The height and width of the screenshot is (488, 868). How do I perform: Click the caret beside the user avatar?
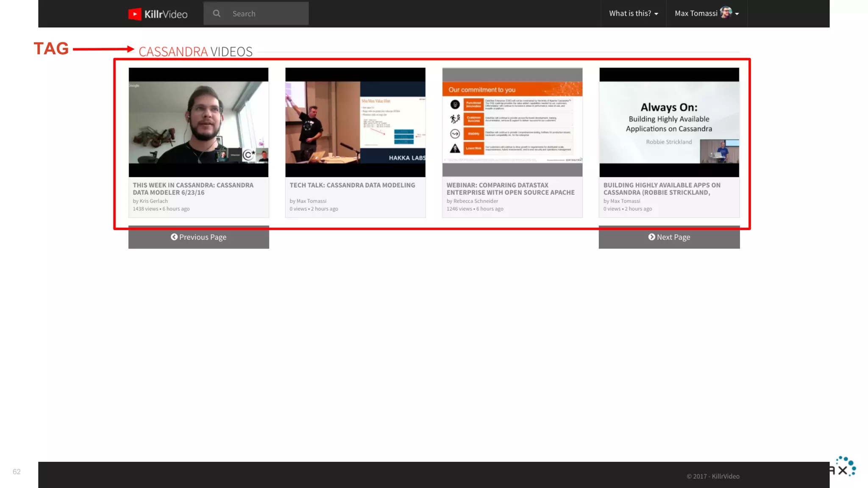coord(737,14)
